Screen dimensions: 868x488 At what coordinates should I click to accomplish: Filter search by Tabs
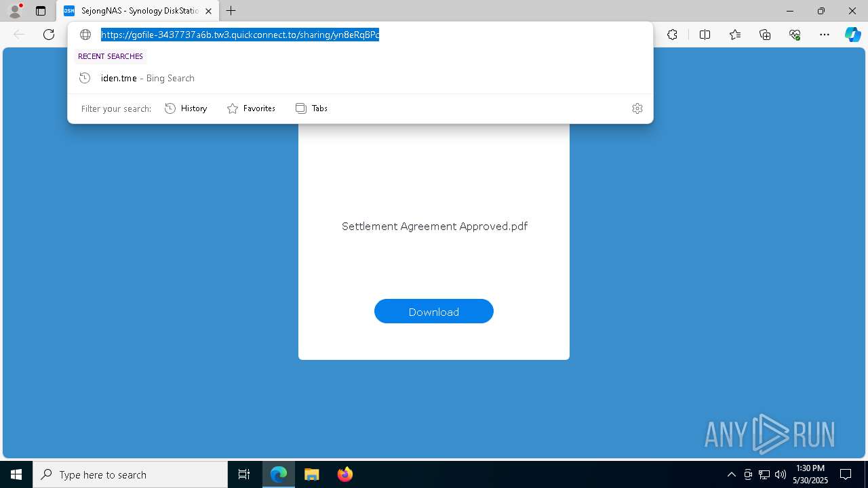[311, 108]
